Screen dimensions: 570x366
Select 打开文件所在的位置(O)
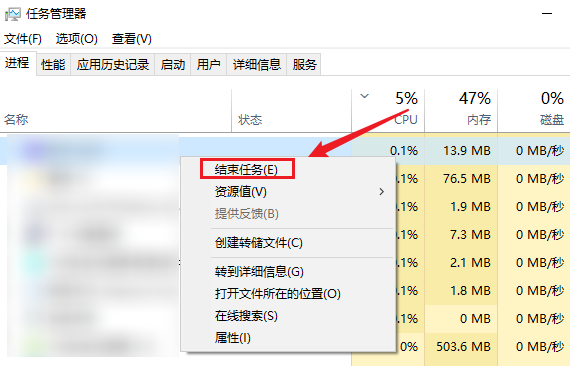click(288, 294)
